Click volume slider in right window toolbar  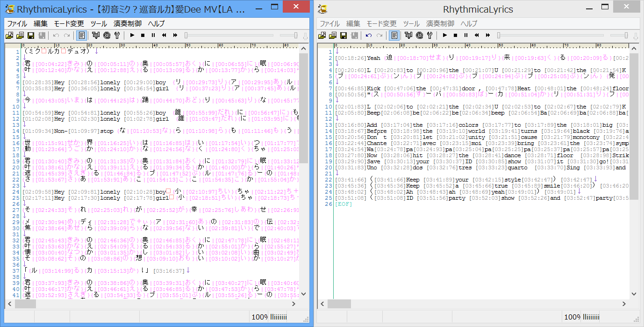[x=619, y=35]
